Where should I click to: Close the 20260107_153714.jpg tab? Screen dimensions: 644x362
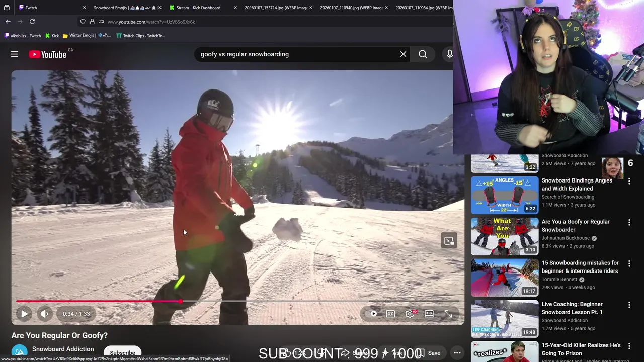[x=311, y=8]
